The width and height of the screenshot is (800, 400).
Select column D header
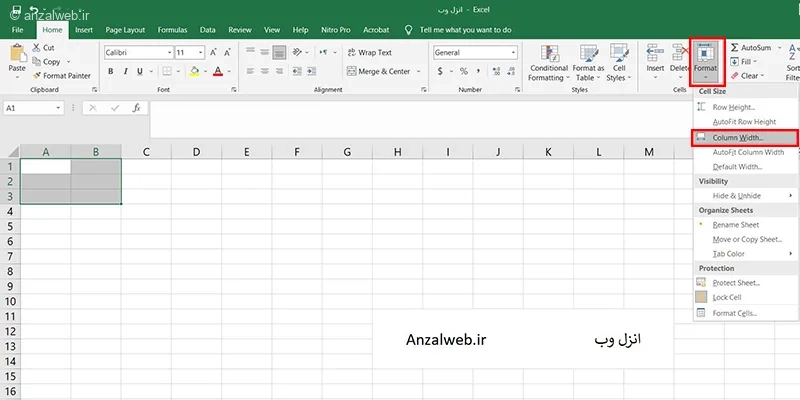(196, 152)
